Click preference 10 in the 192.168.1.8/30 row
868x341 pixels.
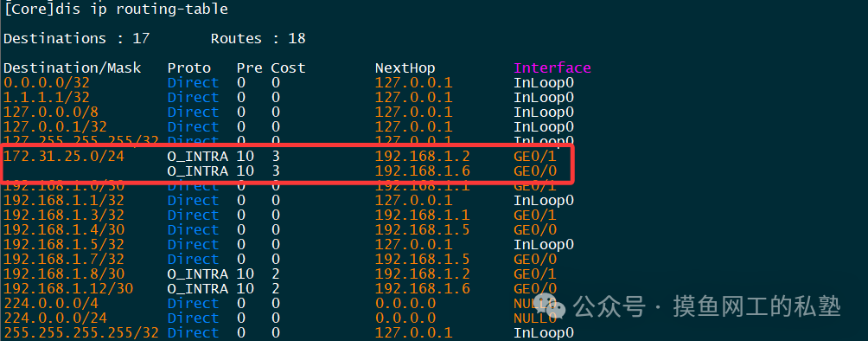[x=246, y=273]
